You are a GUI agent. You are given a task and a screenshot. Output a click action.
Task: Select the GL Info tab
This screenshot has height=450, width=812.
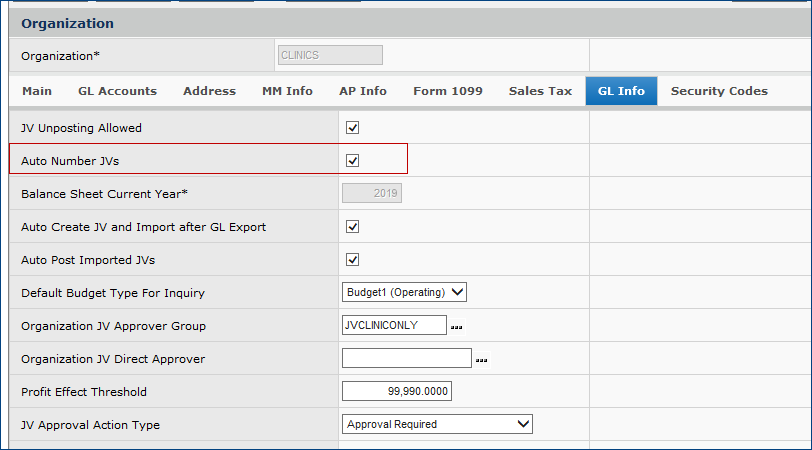[621, 91]
